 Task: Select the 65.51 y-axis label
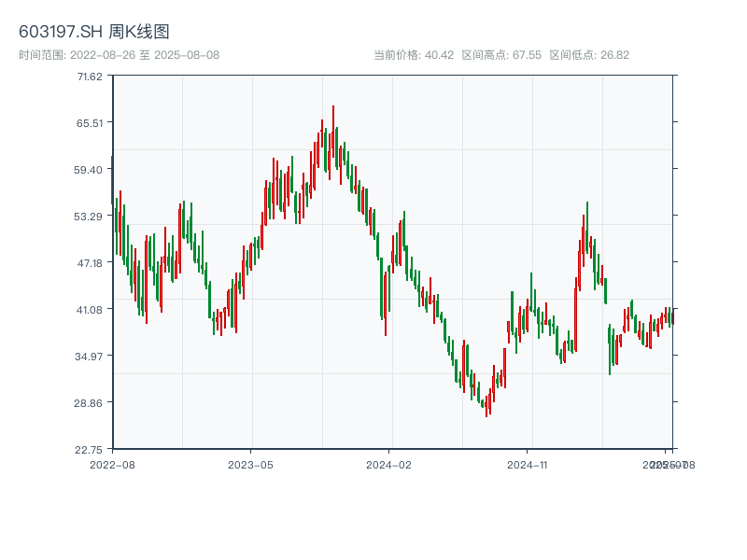pyautogui.click(x=90, y=123)
